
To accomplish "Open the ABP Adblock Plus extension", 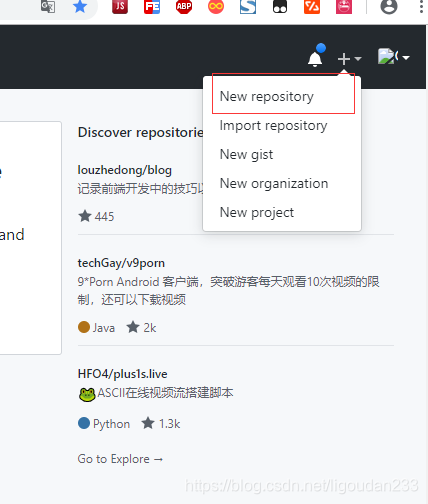I will pyautogui.click(x=184, y=6).
